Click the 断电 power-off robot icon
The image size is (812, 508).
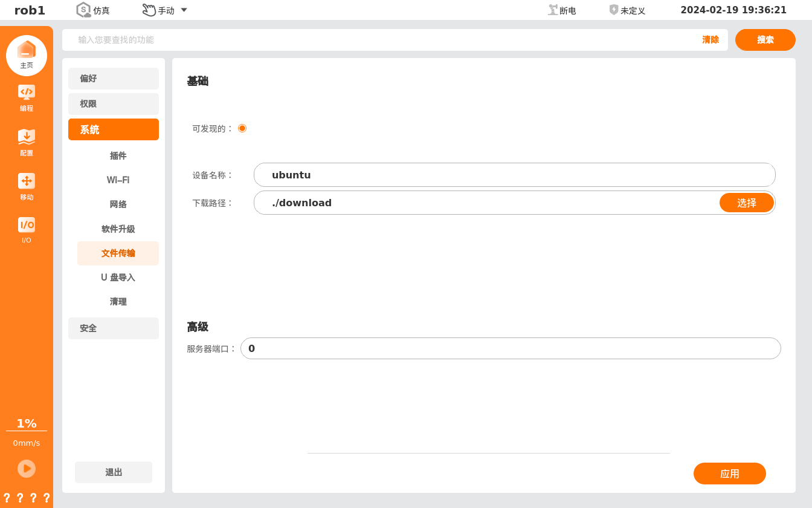pos(553,10)
